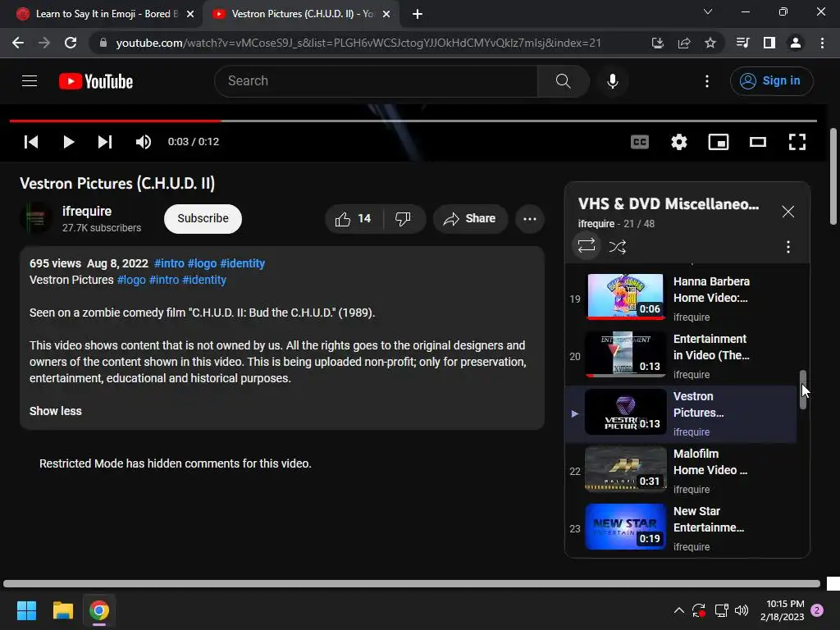Bookmark this page with the star
The height and width of the screenshot is (630, 840).
click(x=710, y=43)
